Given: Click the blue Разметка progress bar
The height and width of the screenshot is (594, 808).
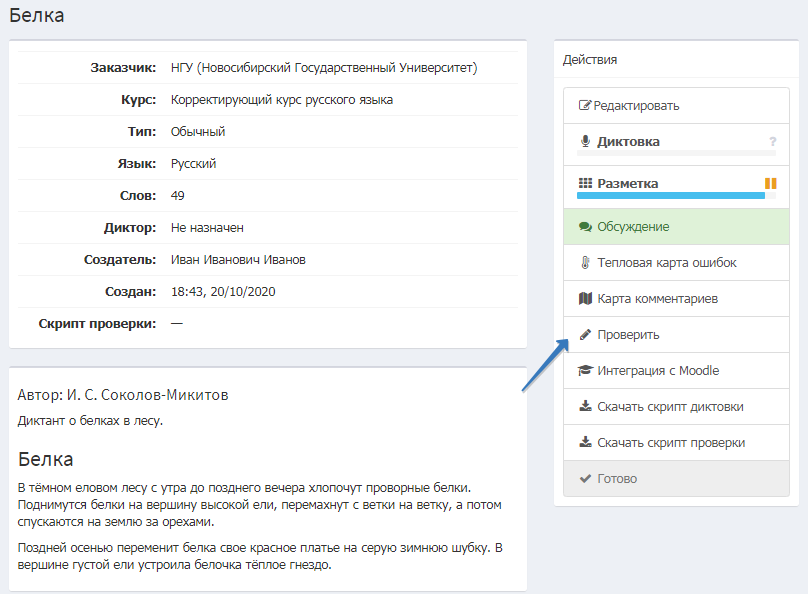Looking at the screenshot, I should coord(670,196).
